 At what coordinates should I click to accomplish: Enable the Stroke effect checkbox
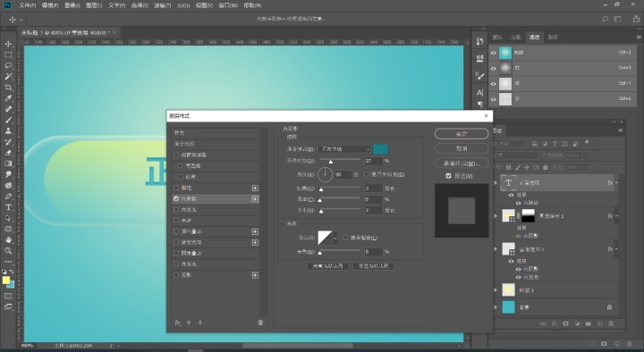click(x=176, y=188)
